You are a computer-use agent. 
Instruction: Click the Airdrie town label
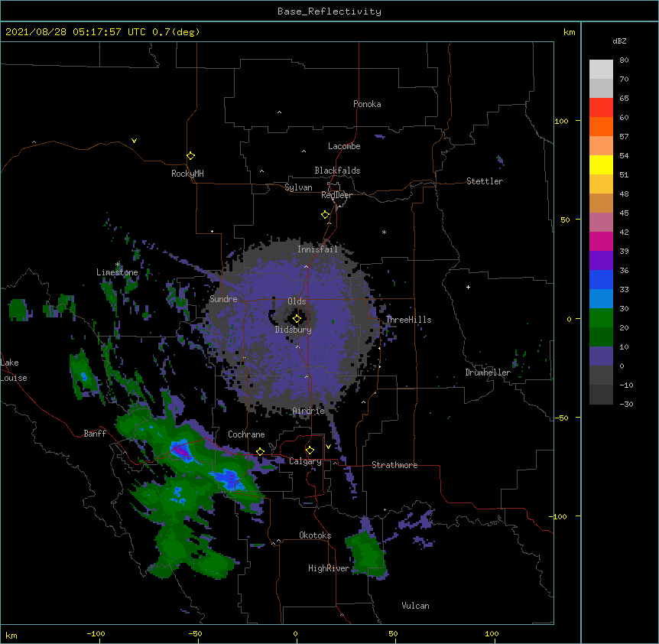[309, 411]
